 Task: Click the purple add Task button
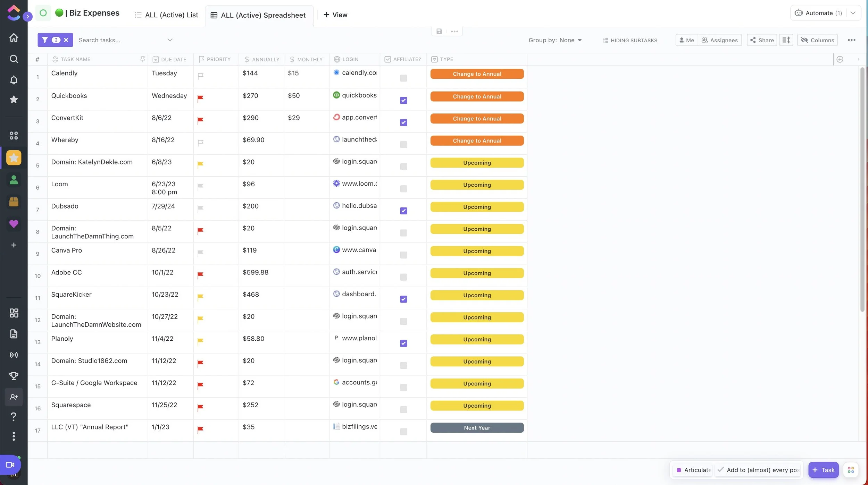point(823,470)
